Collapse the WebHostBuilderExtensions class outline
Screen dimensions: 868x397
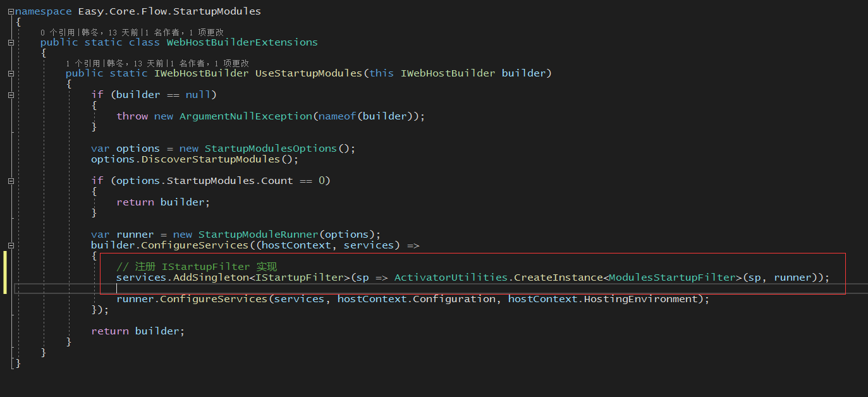point(11,42)
